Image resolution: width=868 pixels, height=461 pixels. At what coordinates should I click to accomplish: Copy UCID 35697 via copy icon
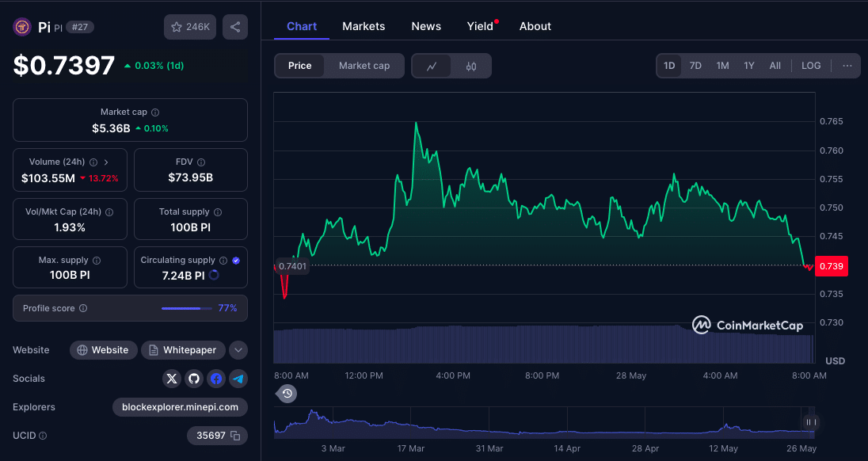(x=235, y=436)
